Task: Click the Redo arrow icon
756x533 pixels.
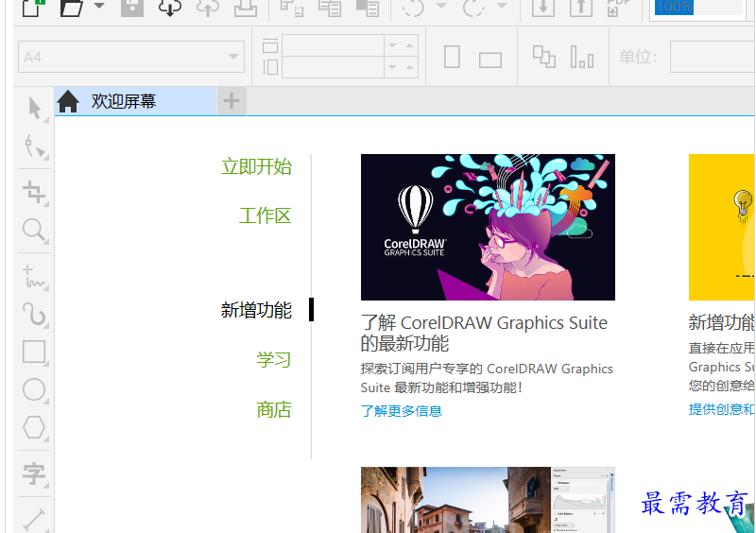Action: tap(473, 8)
